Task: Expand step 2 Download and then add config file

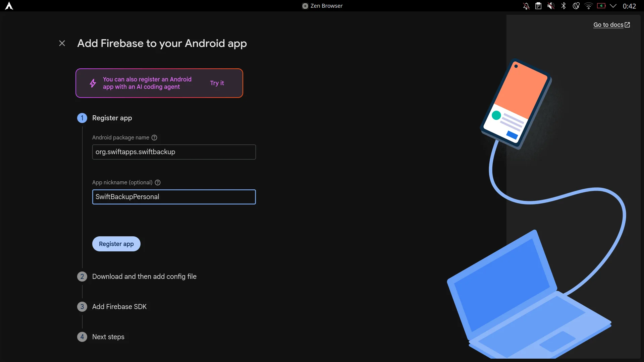Action: [144, 277]
